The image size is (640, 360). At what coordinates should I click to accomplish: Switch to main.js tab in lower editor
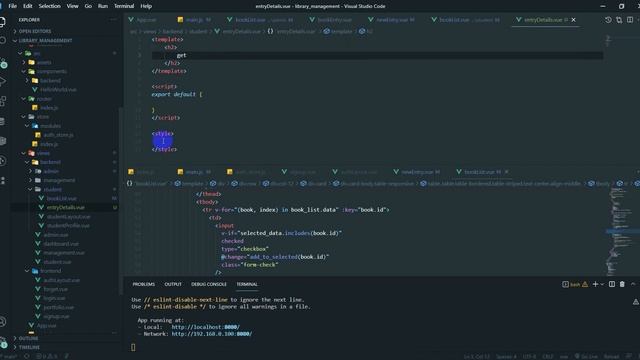click(x=195, y=172)
